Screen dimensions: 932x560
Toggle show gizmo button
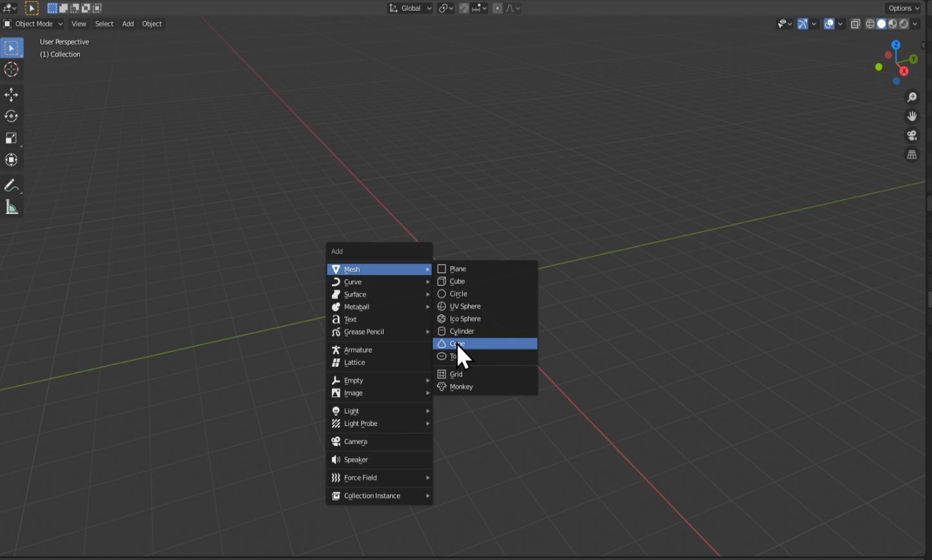[x=802, y=24]
